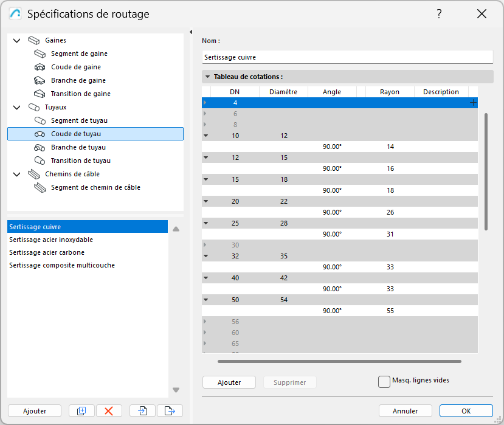This screenshot has width=504, height=425.
Task: Expand the DN 6 table row
Action: pyautogui.click(x=205, y=114)
